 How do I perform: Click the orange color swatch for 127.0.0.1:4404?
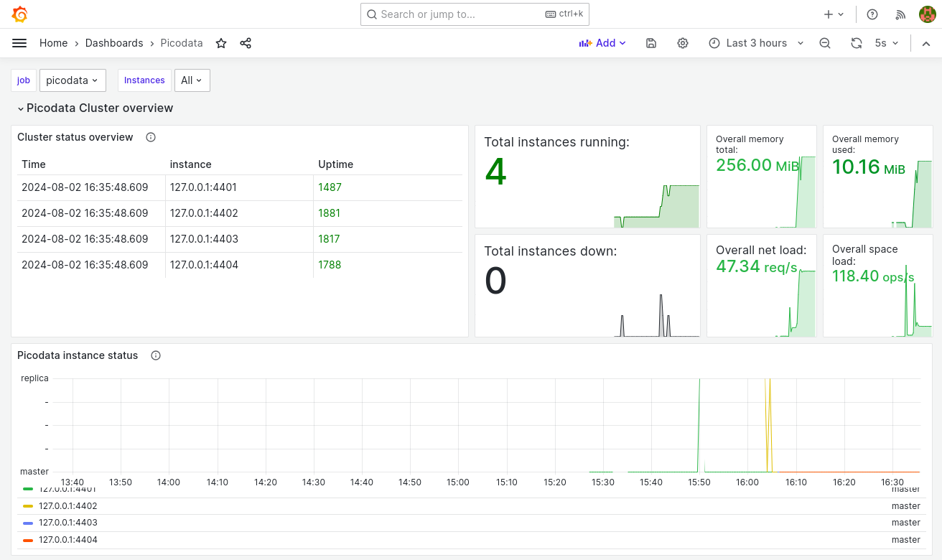point(28,540)
